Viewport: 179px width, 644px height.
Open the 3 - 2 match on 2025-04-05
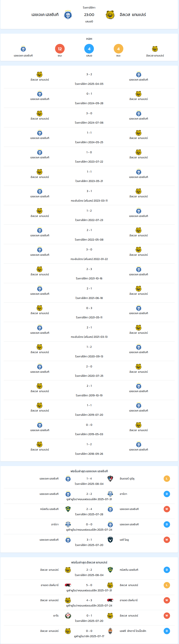pyautogui.click(x=89, y=79)
